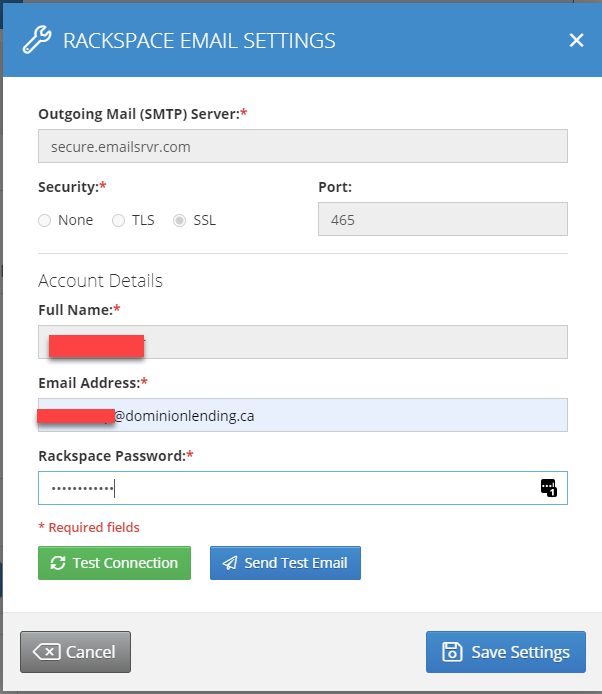
Task: Click the Send Test Email button
Action: pos(285,563)
